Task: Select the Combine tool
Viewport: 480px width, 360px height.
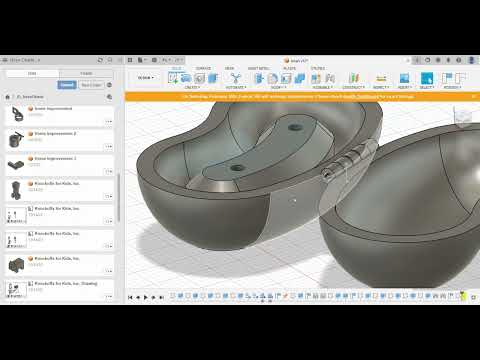Action: click(299, 78)
